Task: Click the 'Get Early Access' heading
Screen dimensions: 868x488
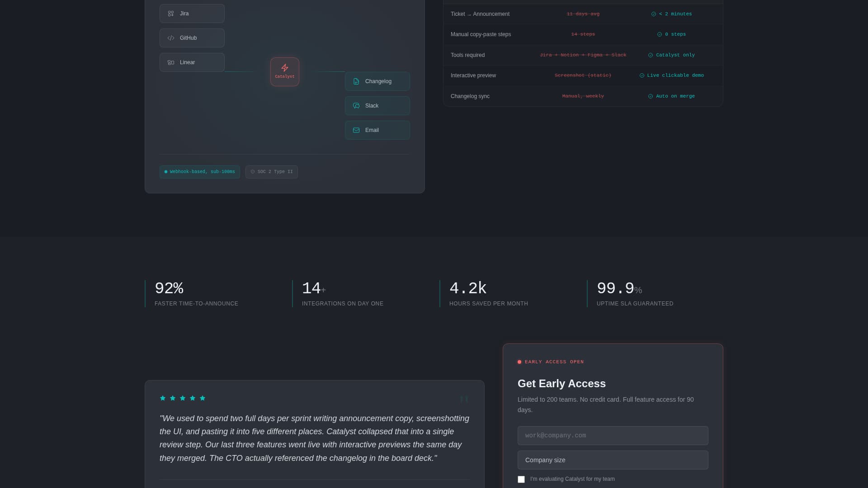Action: tap(561, 384)
